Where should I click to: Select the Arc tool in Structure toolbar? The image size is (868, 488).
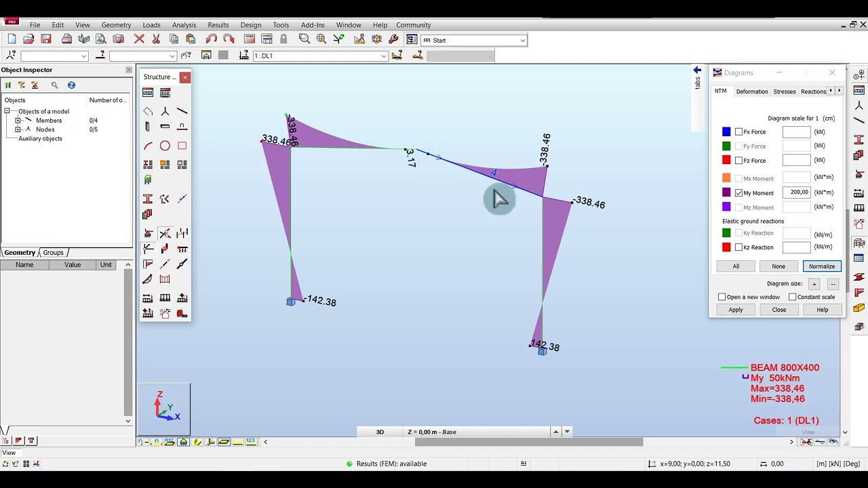pyautogui.click(x=148, y=146)
